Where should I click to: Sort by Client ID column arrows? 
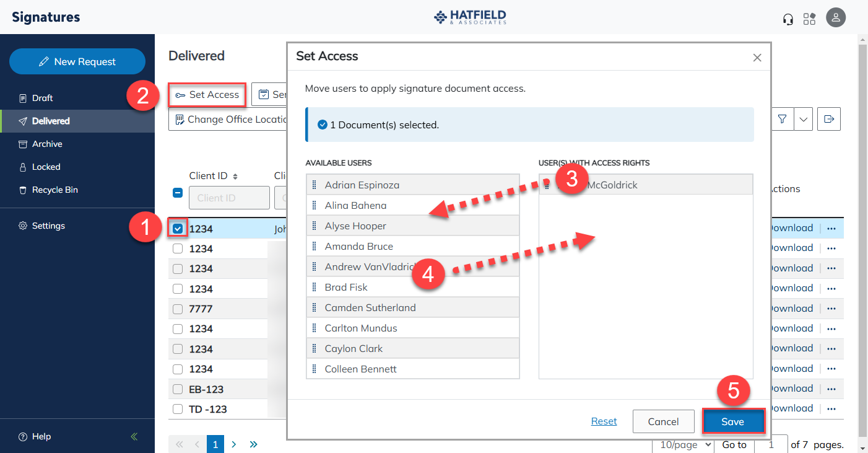point(235,176)
